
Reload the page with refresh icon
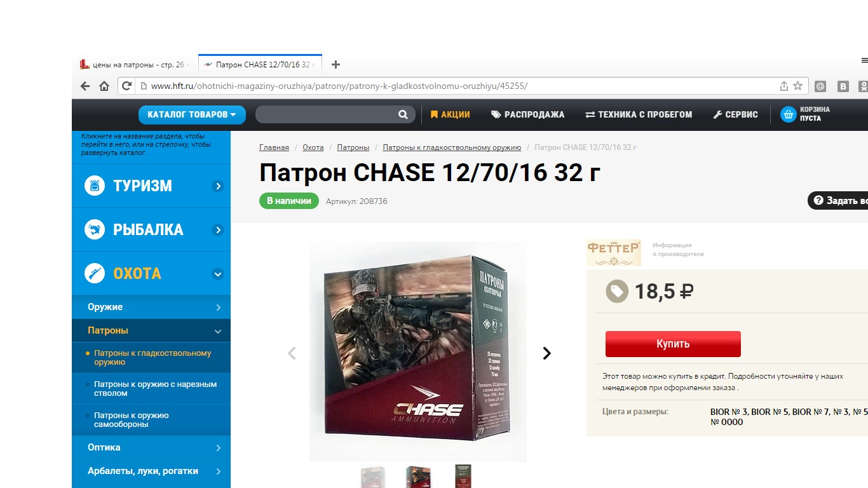[126, 86]
